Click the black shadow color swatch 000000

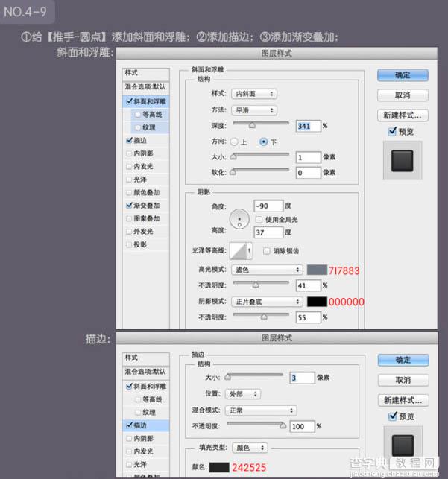pos(317,302)
